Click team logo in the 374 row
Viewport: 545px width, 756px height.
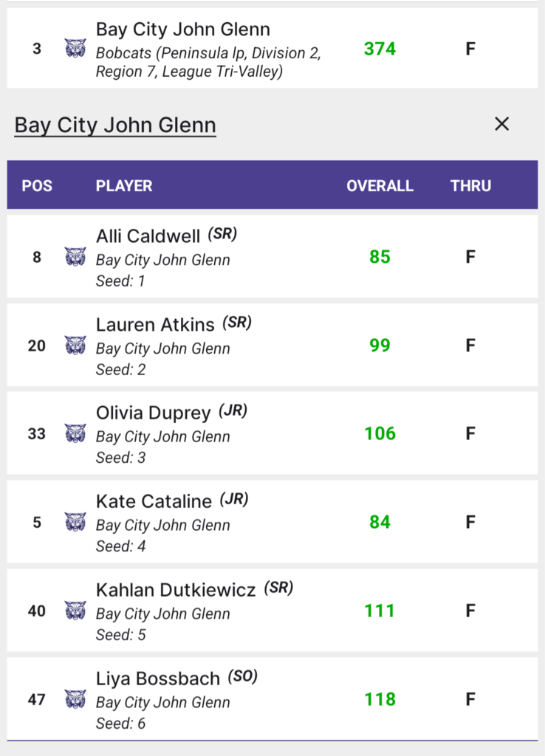[75, 48]
